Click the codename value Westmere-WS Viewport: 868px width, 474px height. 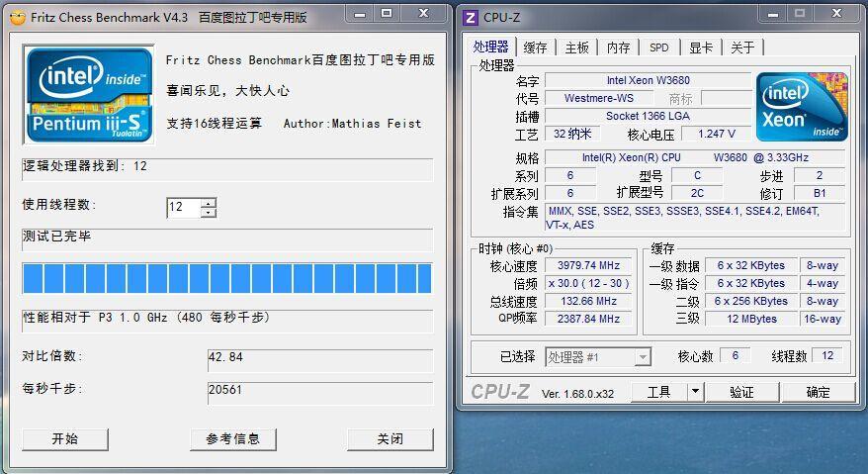pos(598,98)
